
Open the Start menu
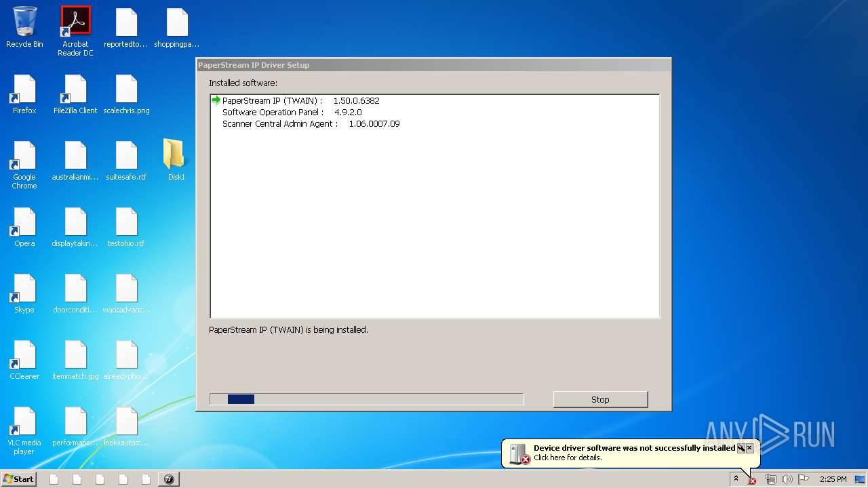click(x=18, y=479)
